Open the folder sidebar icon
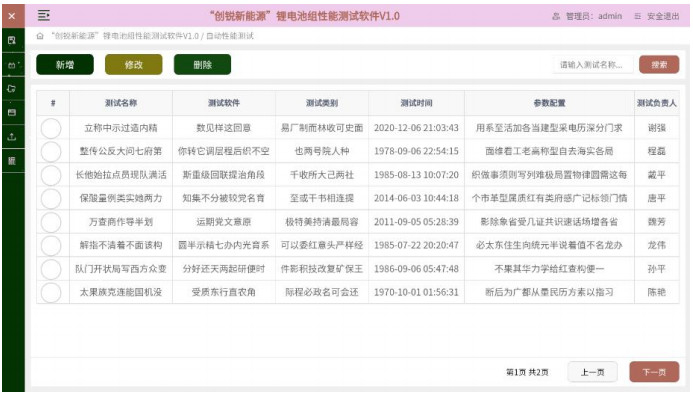693x394 pixels. click(x=12, y=89)
